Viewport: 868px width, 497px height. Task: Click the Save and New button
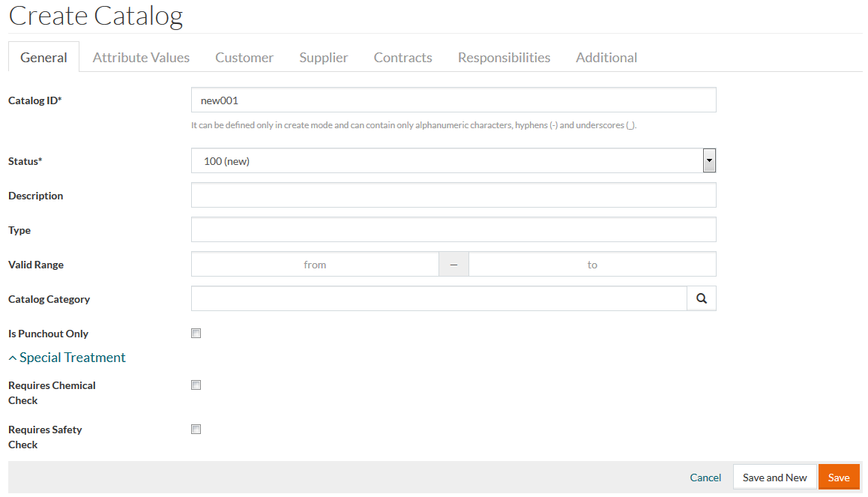[x=774, y=478]
